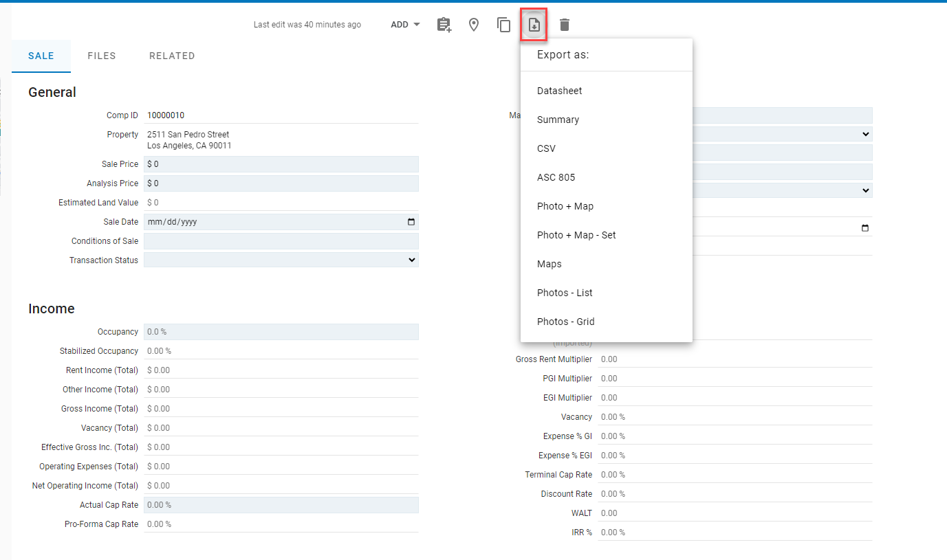Focus the Analysis Price input
Viewport: 947px width, 560px height.
pyautogui.click(x=281, y=183)
